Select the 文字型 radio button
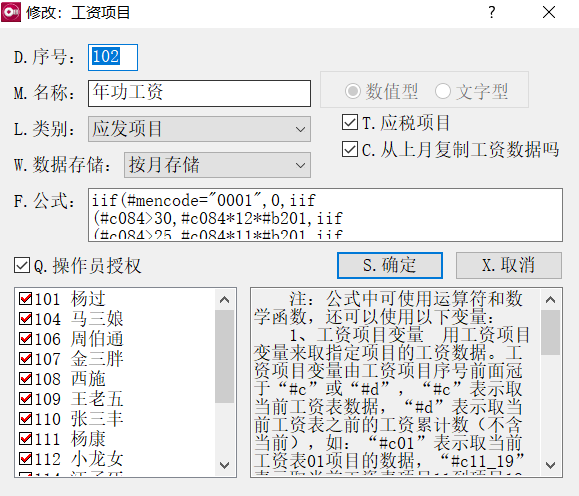This screenshot has width=579, height=496. 443,91
